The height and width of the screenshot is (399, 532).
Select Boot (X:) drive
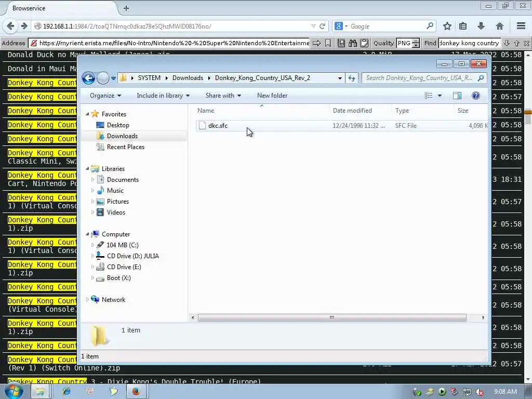[x=119, y=278]
